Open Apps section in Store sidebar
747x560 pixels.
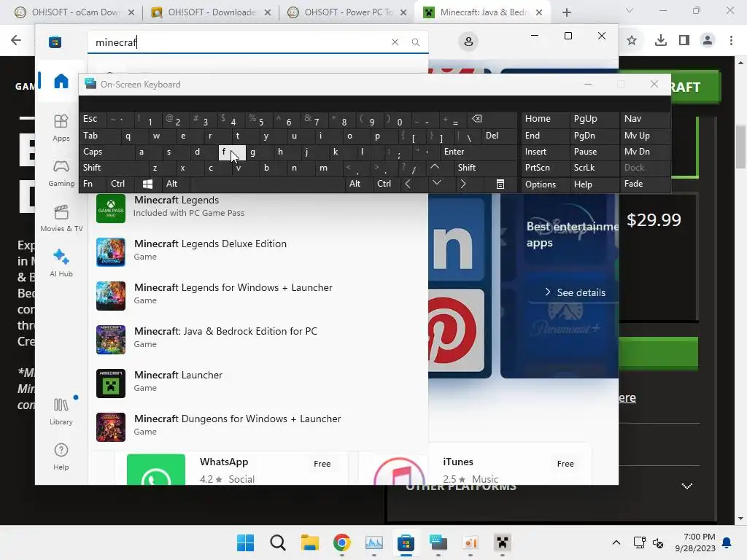61,128
